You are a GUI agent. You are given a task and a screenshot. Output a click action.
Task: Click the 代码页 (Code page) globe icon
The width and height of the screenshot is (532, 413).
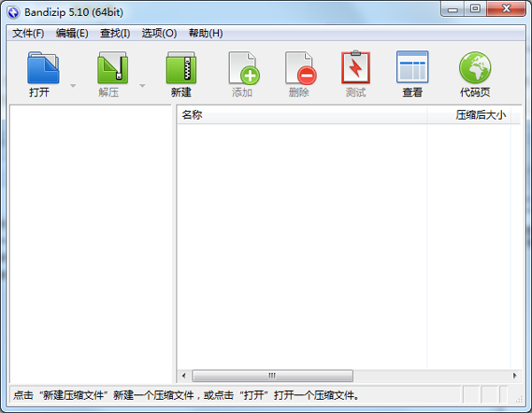pyautogui.click(x=475, y=67)
